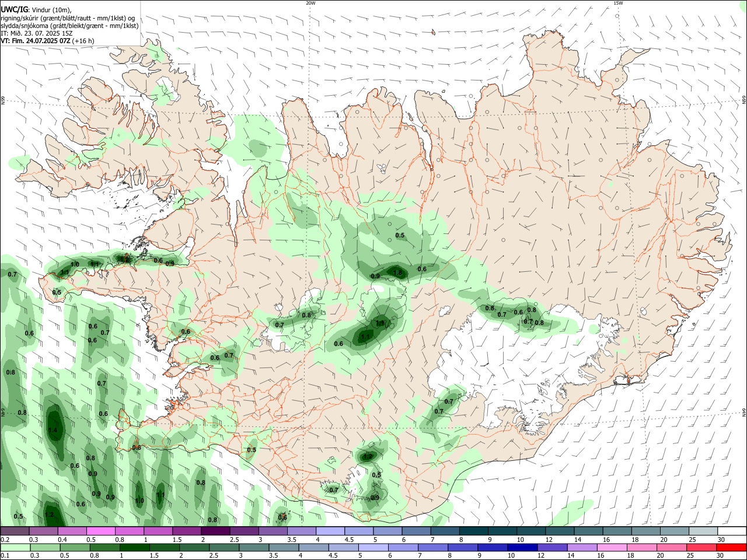Pick the darkest purple 2–2.5 snow swatch
747x560 pixels.
[215, 531]
